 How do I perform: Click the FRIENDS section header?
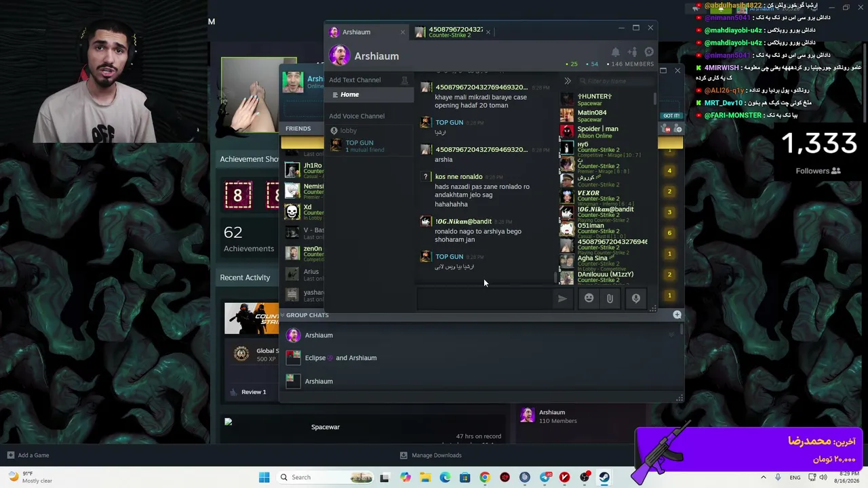point(298,129)
